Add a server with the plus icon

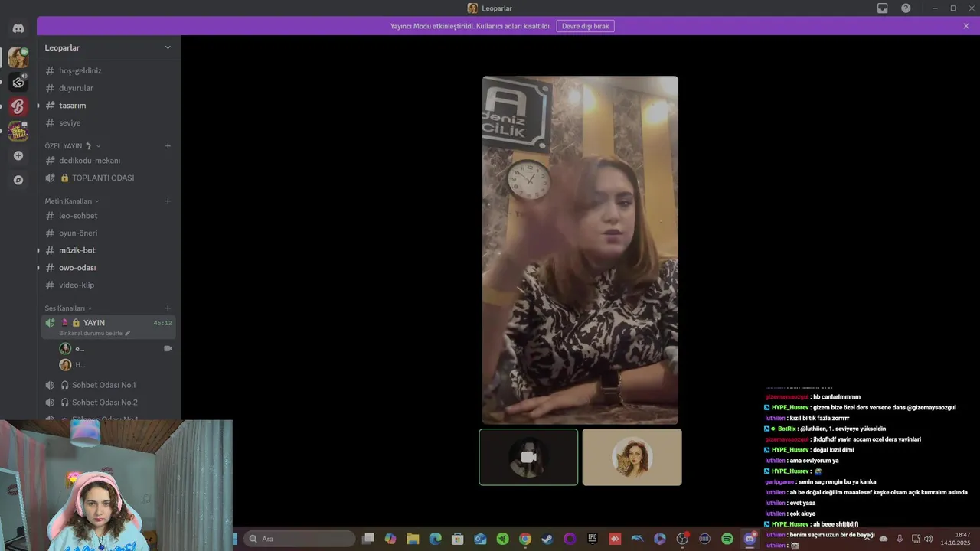18,155
